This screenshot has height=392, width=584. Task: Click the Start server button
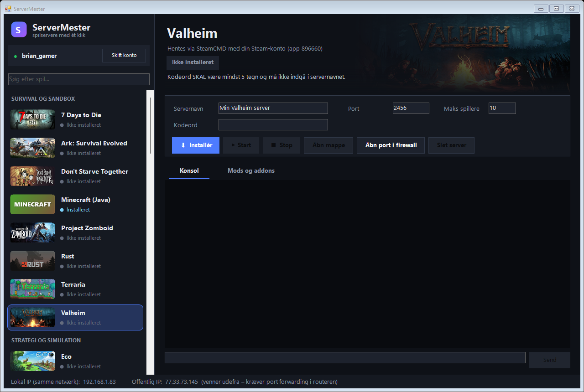[x=241, y=145]
